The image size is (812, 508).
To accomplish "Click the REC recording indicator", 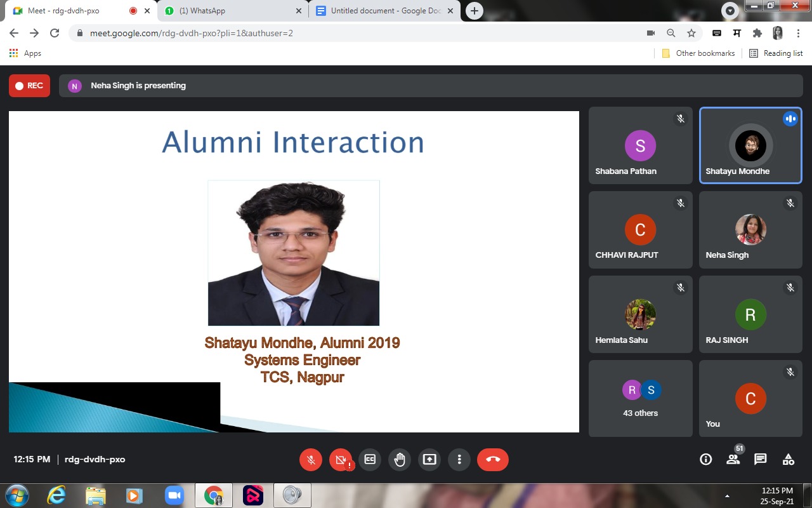I will [x=29, y=86].
